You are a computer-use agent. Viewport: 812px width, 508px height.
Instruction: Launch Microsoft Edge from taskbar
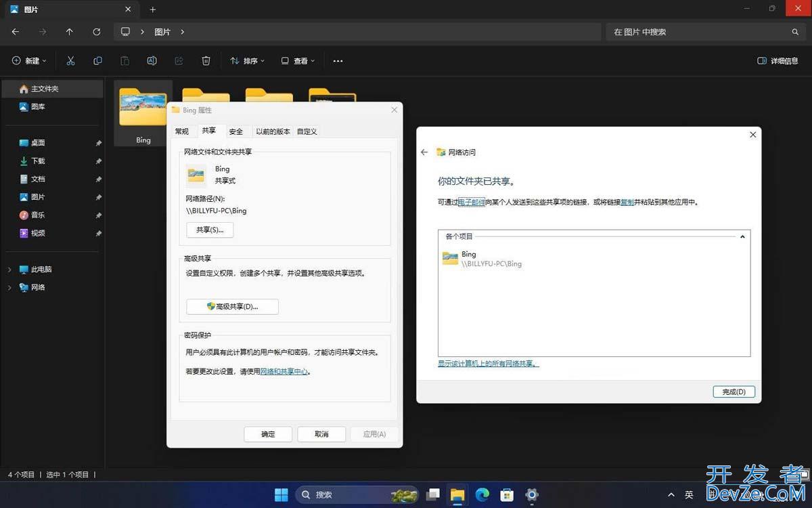pyautogui.click(x=482, y=494)
